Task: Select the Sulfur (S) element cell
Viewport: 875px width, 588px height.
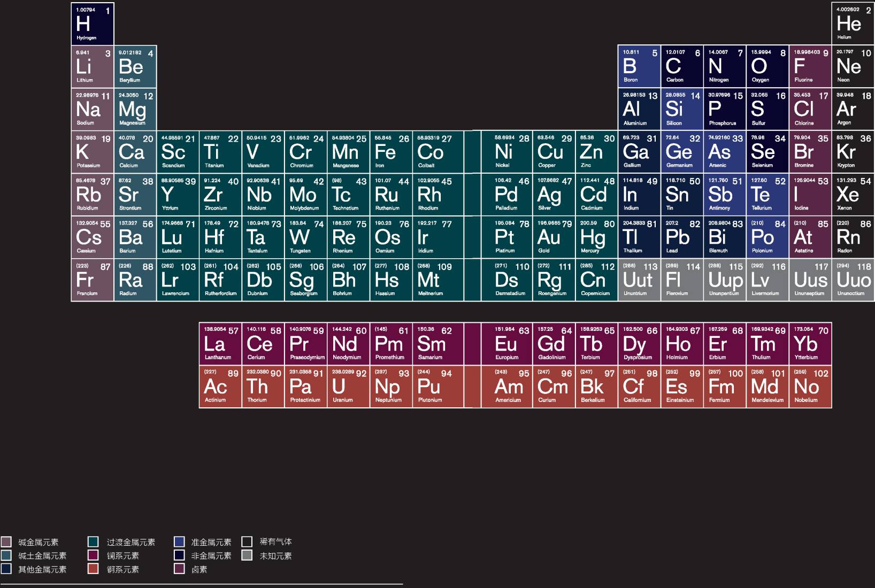Action: pos(767,109)
